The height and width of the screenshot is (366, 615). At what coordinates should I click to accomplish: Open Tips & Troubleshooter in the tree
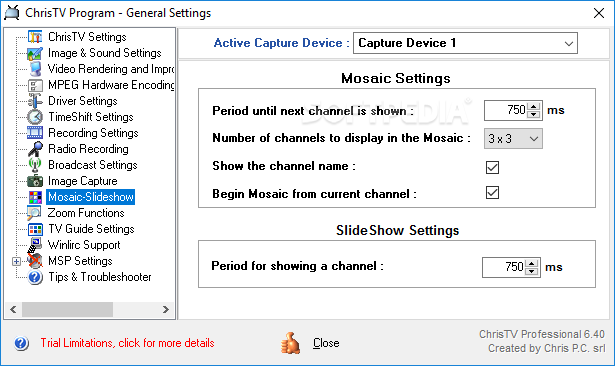(100, 277)
